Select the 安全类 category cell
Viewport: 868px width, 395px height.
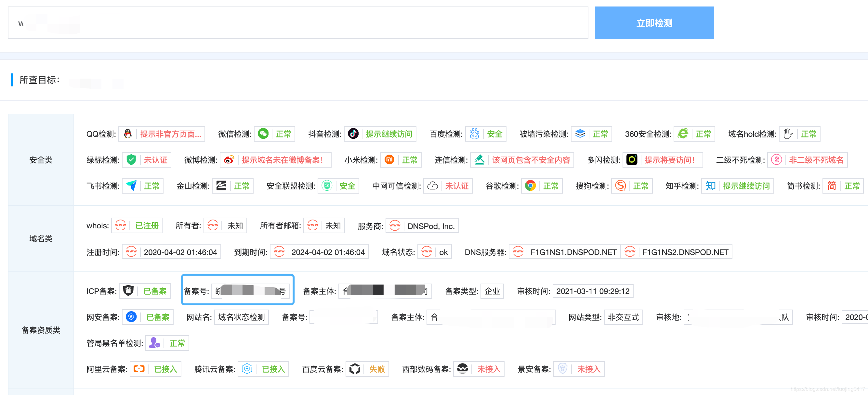[x=41, y=159]
